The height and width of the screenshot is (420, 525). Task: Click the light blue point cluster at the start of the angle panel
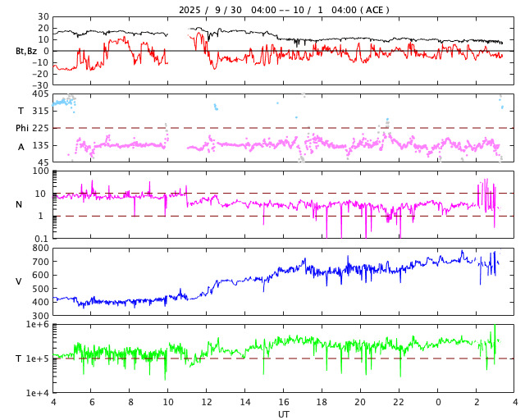[x=62, y=101]
